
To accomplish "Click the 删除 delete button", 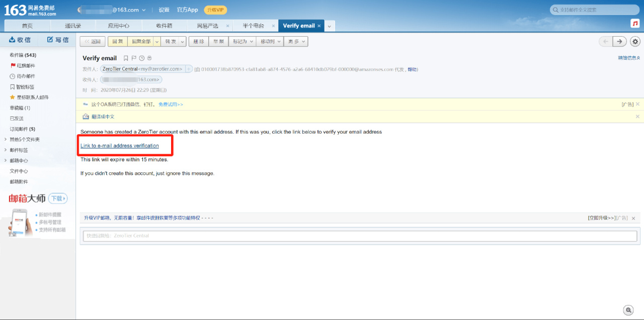I will 199,42.
